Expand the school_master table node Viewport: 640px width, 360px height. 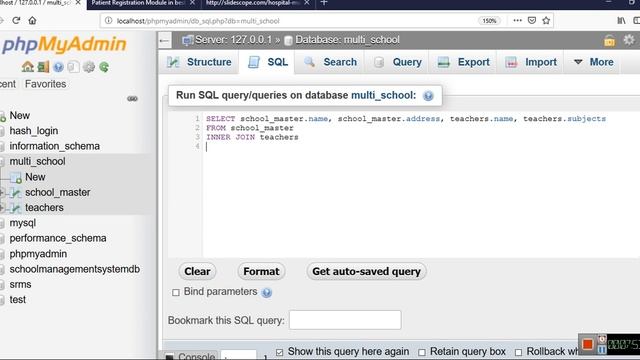click(x=2, y=192)
